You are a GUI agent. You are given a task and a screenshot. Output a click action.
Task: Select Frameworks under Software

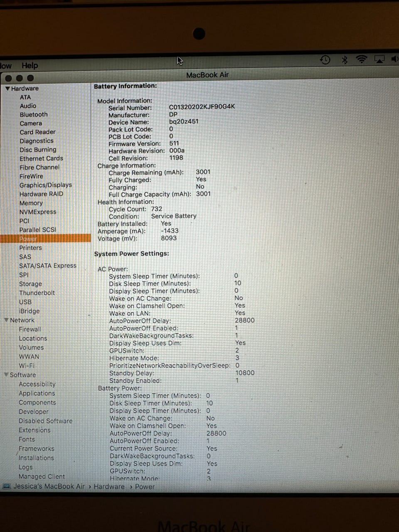coord(37,448)
